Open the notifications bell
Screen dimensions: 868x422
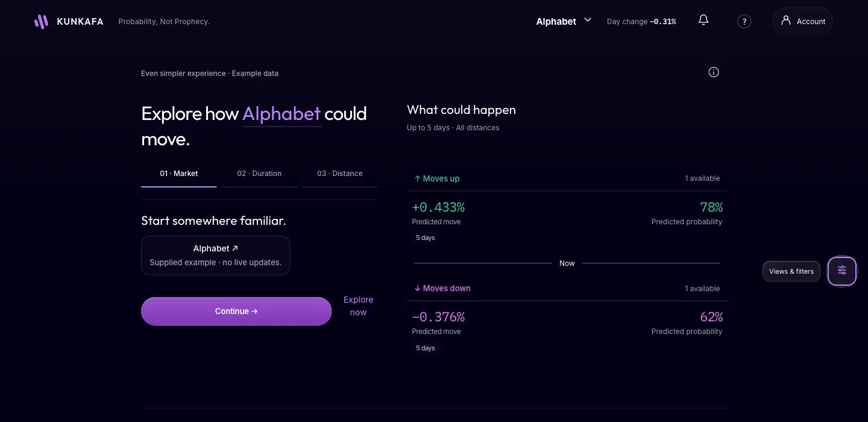(703, 20)
